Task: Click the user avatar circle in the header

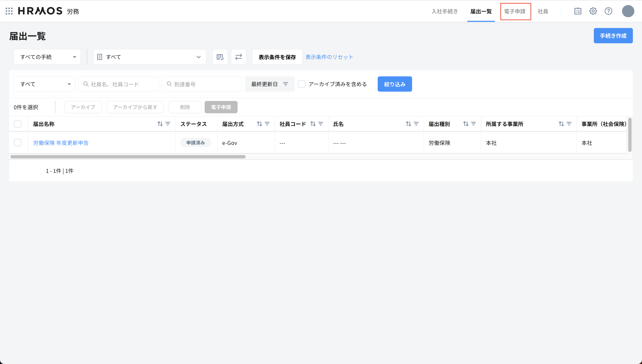Action: tap(628, 11)
